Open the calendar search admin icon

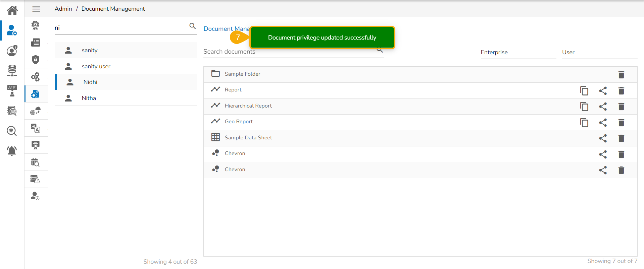click(x=35, y=162)
